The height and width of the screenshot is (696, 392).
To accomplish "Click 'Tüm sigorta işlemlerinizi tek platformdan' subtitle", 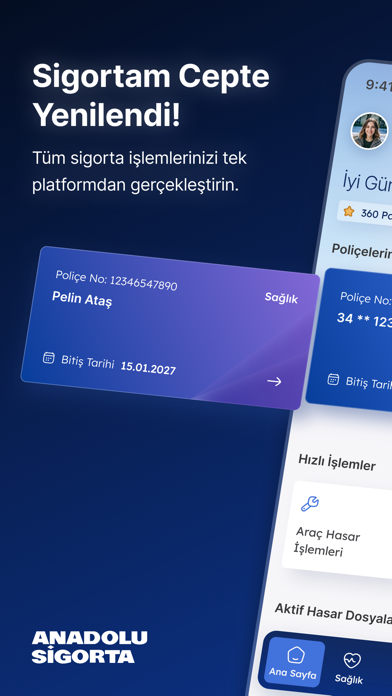I will coord(139,172).
